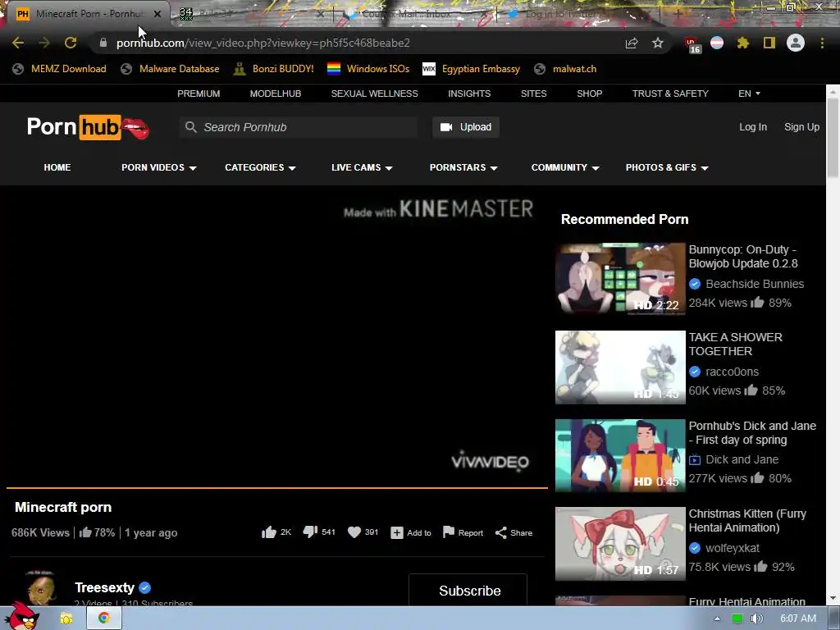Viewport: 840px width, 630px height.
Task: Show hidden tray icons arrow
Action: (x=717, y=619)
